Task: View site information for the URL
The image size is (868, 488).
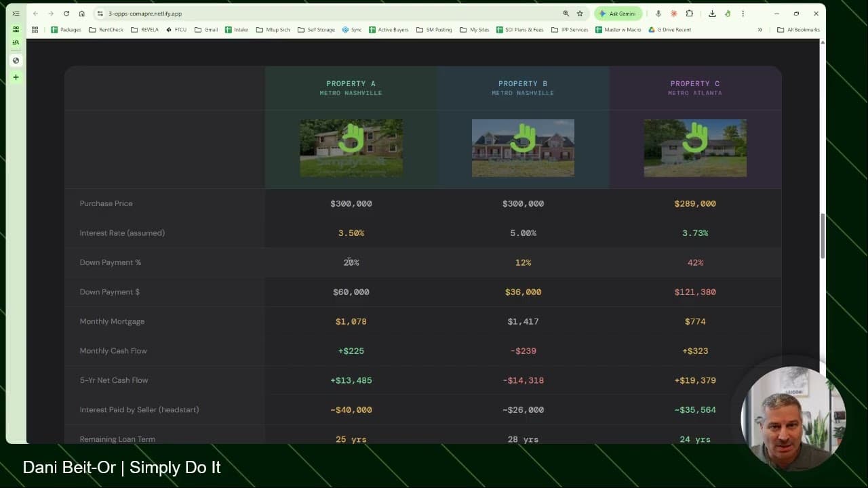Action: click(100, 14)
